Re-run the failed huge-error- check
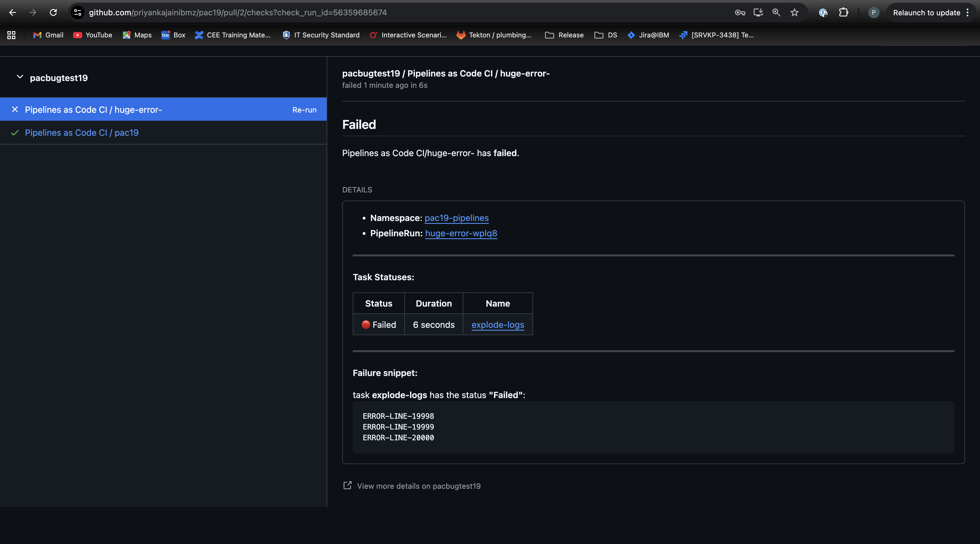Screen dimensions: 980x544 click(x=304, y=110)
